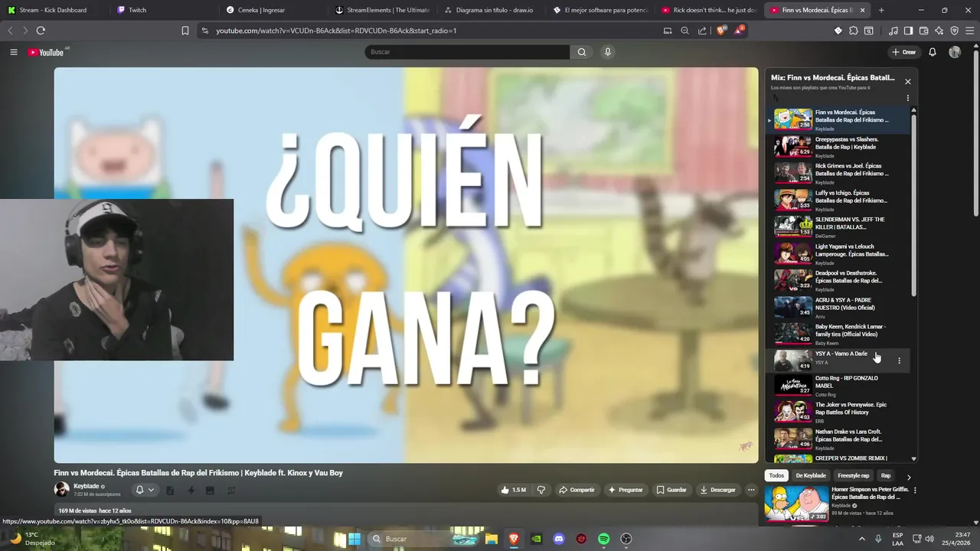
Task: Dislike the video with thumbs down
Action: click(x=541, y=490)
